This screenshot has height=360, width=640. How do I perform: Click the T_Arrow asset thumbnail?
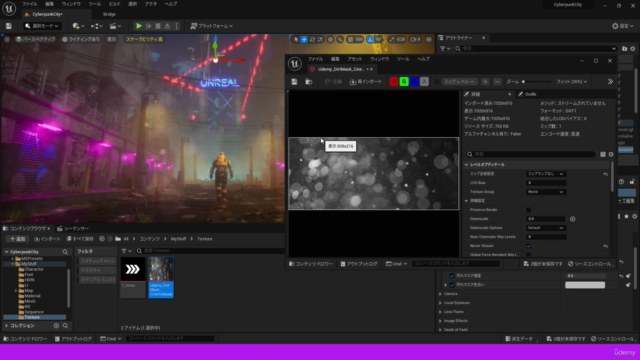pyautogui.click(x=133, y=269)
